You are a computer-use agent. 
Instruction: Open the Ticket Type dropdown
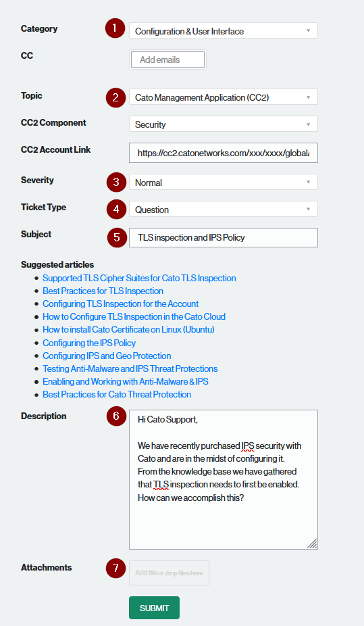point(224,209)
